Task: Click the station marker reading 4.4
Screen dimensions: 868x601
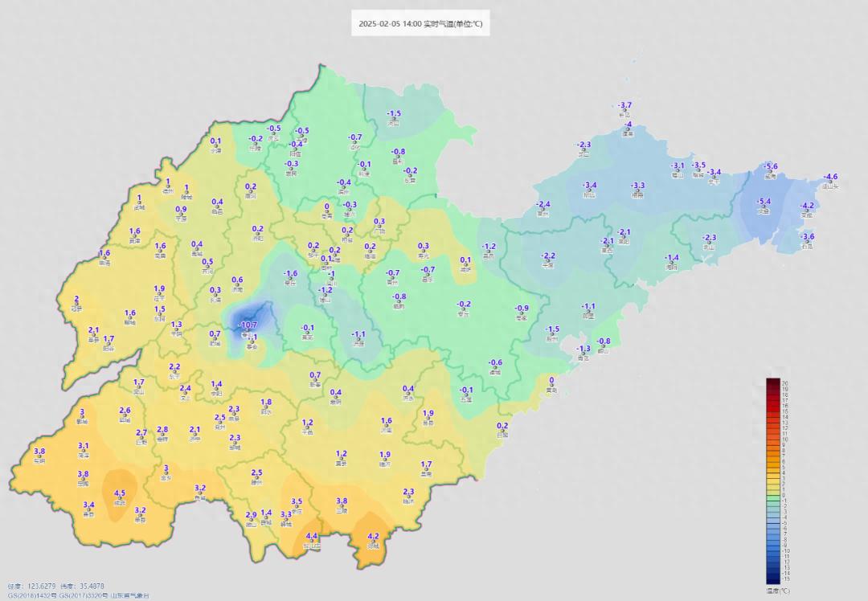Action: click(x=312, y=543)
